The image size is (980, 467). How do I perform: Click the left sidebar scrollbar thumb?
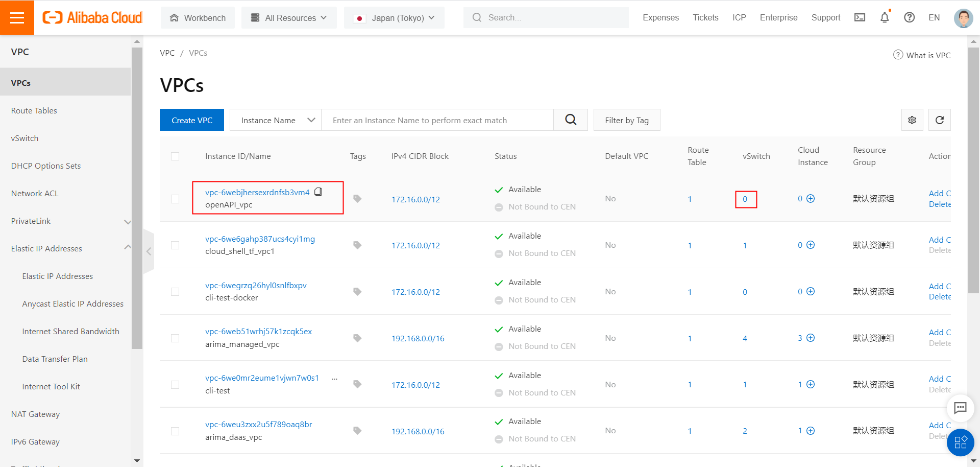click(x=137, y=198)
